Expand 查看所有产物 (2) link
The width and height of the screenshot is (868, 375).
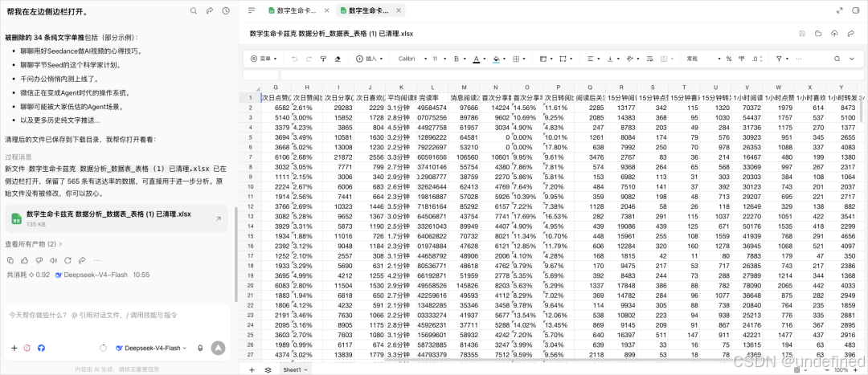34,244
